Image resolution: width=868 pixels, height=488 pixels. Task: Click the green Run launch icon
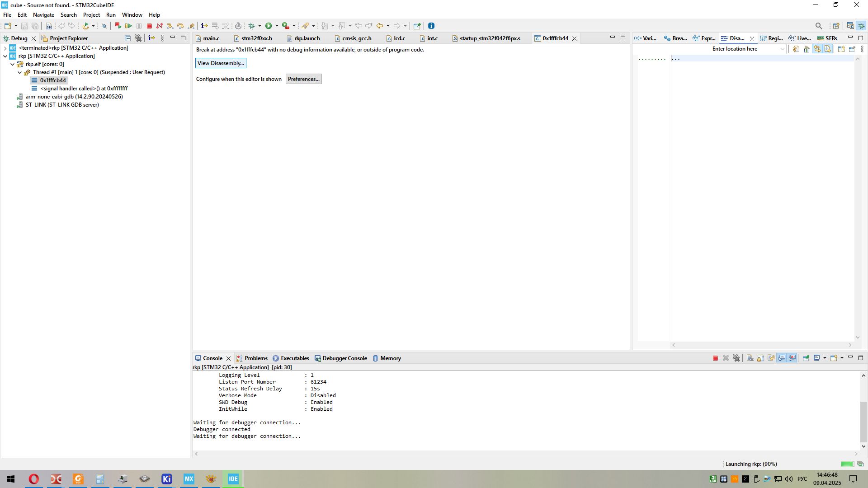(x=269, y=26)
